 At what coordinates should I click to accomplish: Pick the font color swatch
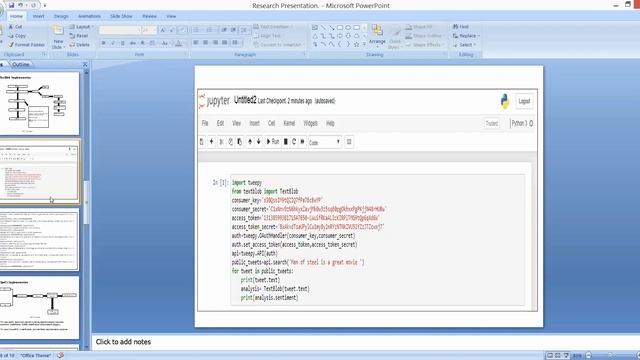click(179, 43)
